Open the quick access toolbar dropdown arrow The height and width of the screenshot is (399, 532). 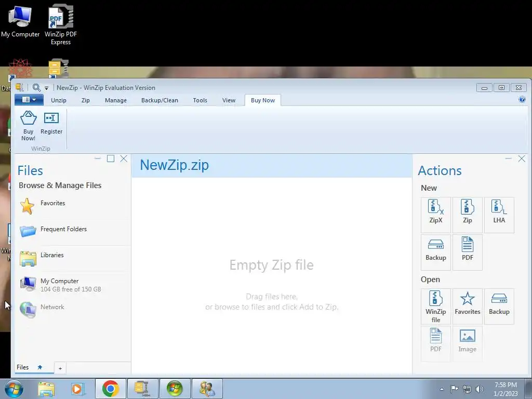pyautogui.click(x=46, y=88)
